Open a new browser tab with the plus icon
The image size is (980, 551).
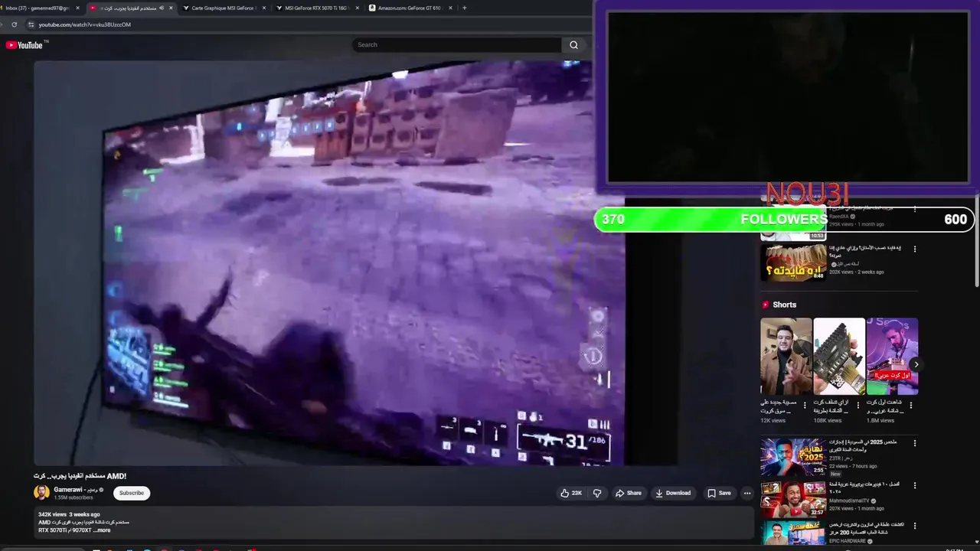click(x=464, y=8)
